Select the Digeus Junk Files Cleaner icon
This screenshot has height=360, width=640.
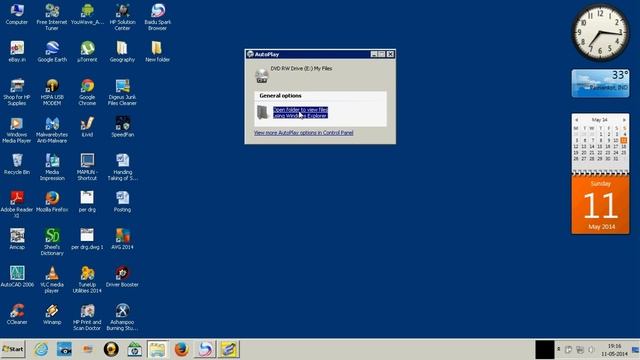coord(122,92)
